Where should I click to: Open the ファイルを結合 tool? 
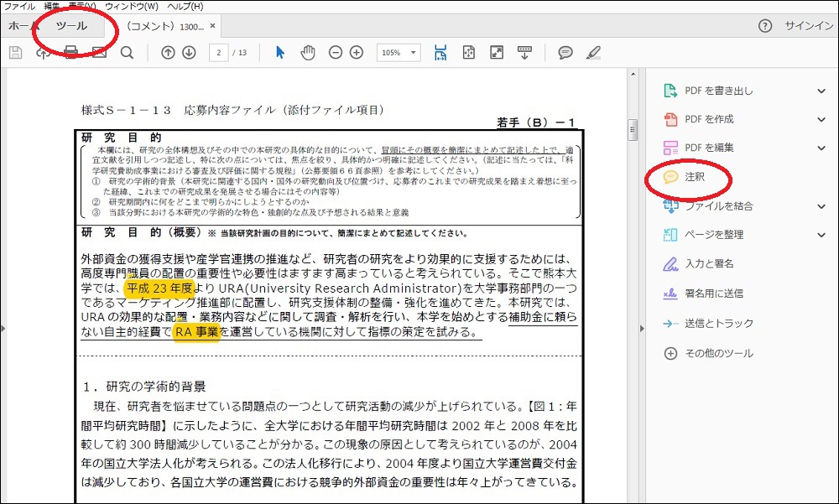[x=719, y=206]
